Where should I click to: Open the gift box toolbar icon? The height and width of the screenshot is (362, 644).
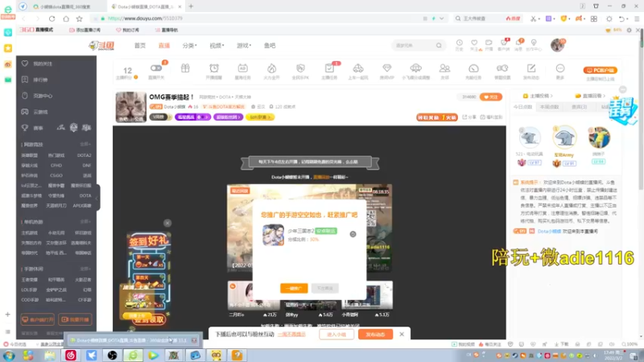click(x=185, y=68)
